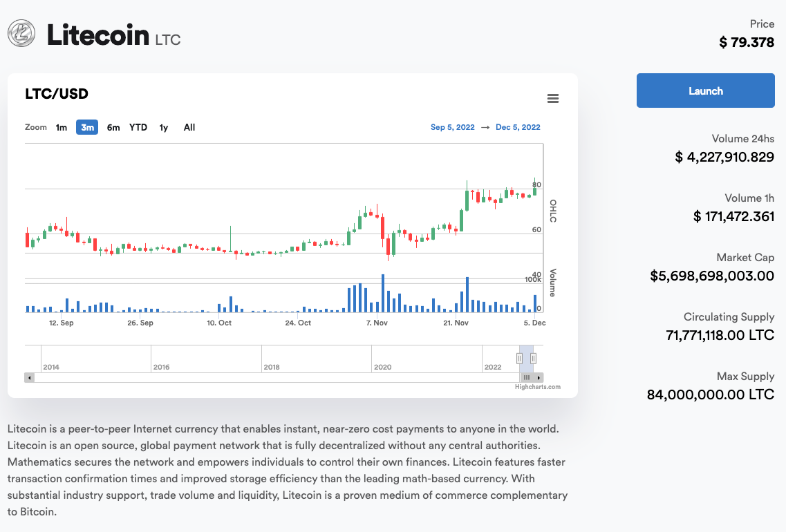Edit the Dec 5, 2022 end date
The image size is (786, 532).
518,127
